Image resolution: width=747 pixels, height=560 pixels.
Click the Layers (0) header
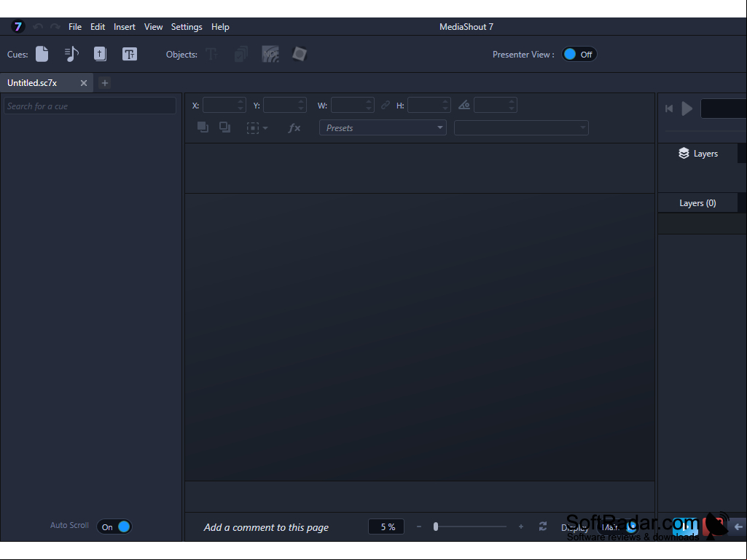697,203
